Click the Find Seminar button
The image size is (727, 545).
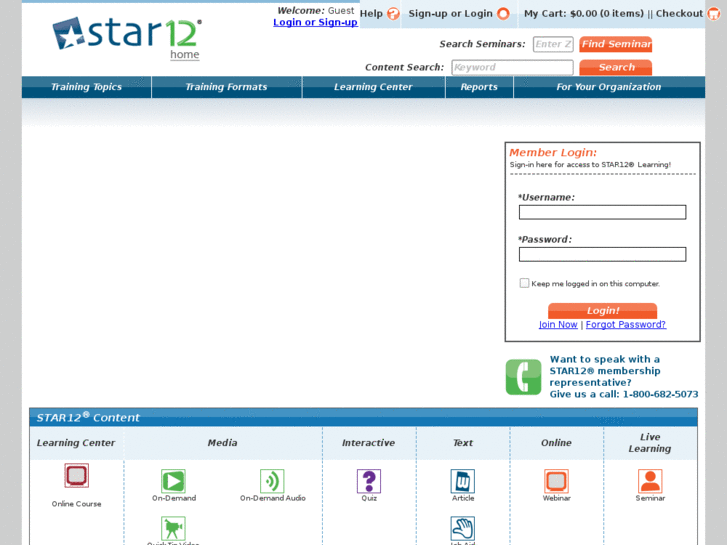pyautogui.click(x=616, y=44)
